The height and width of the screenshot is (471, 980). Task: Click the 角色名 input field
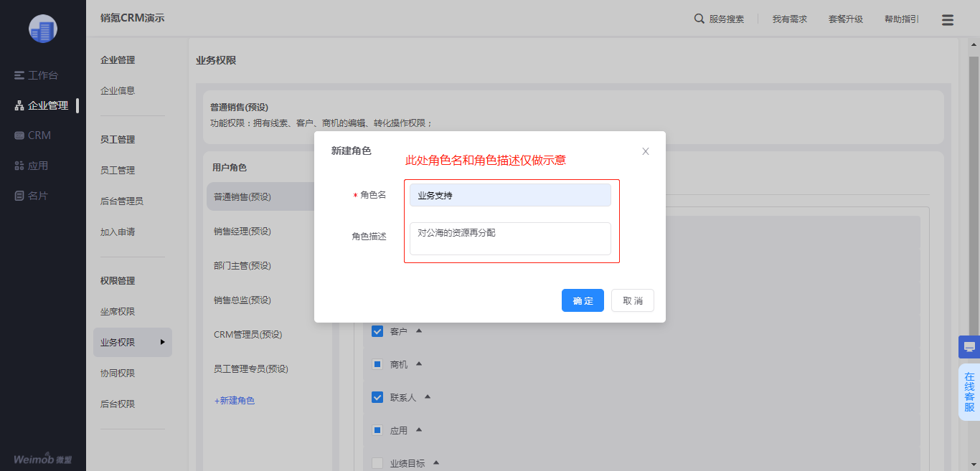pyautogui.click(x=510, y=195)
